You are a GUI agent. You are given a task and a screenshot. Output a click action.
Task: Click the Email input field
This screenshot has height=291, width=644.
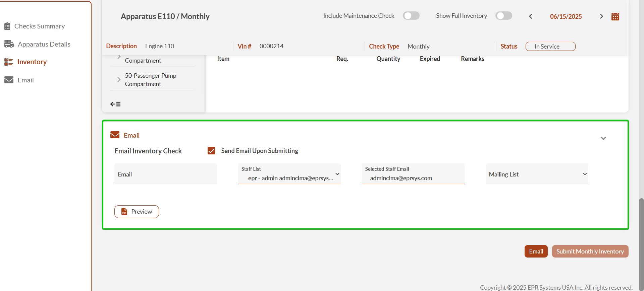click(x=166, y=174)
